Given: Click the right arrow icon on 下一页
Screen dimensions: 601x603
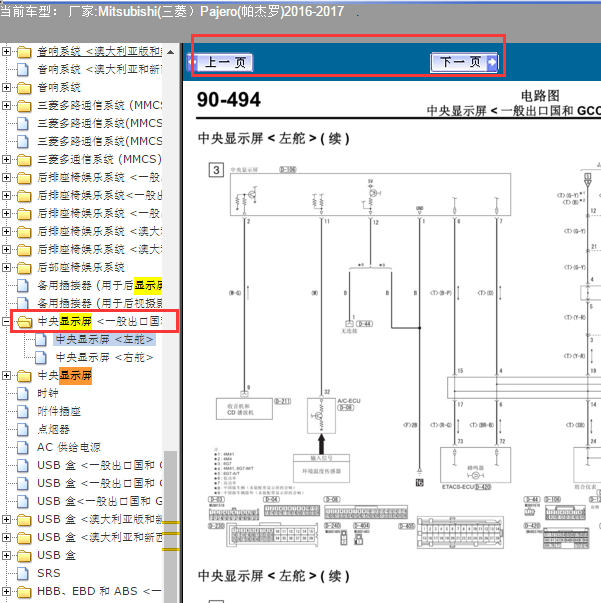Looking at the screenshot, I should [492, 62].
